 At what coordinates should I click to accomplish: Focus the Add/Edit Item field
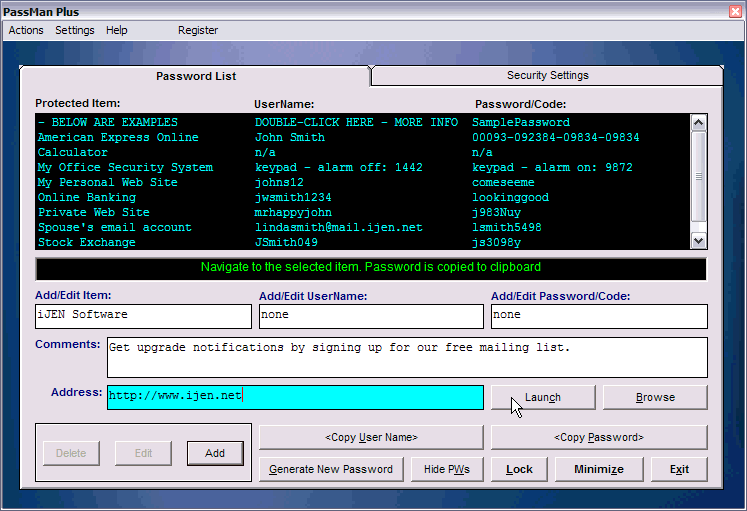point(143,316)
